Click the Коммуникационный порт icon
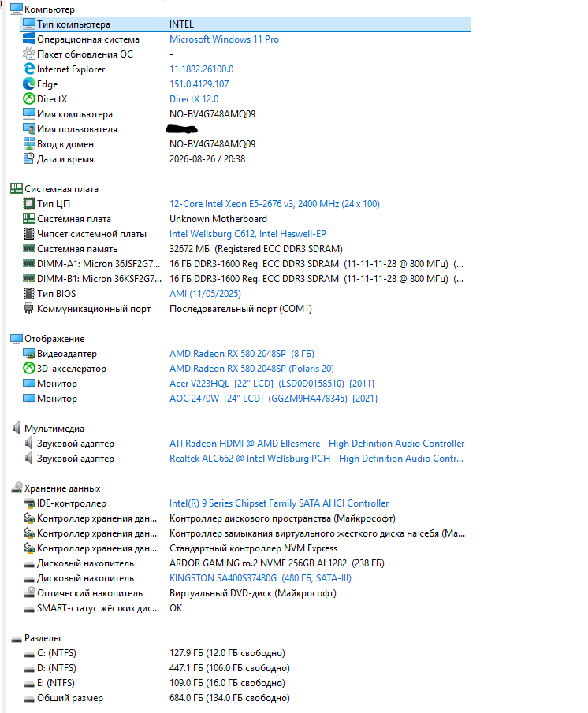Viewport: 588px width, 713px height. tap(28, 309)
